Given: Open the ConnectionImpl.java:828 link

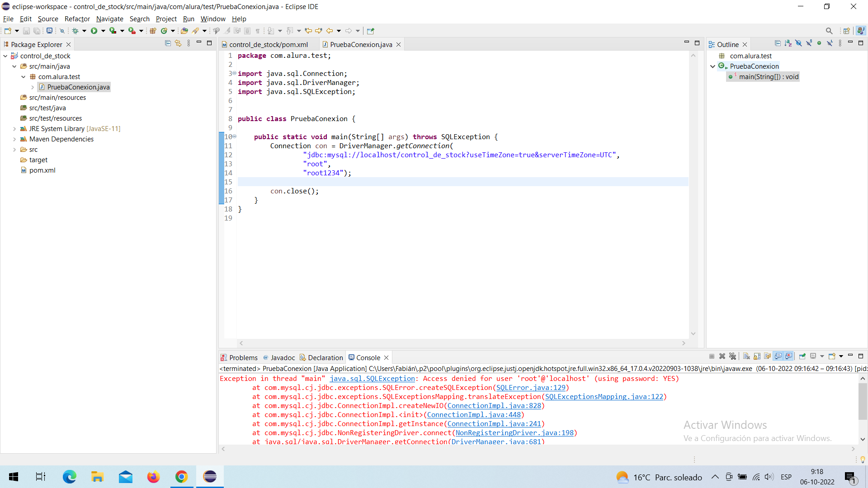Looking at the screenshot, I should point(494,406).
